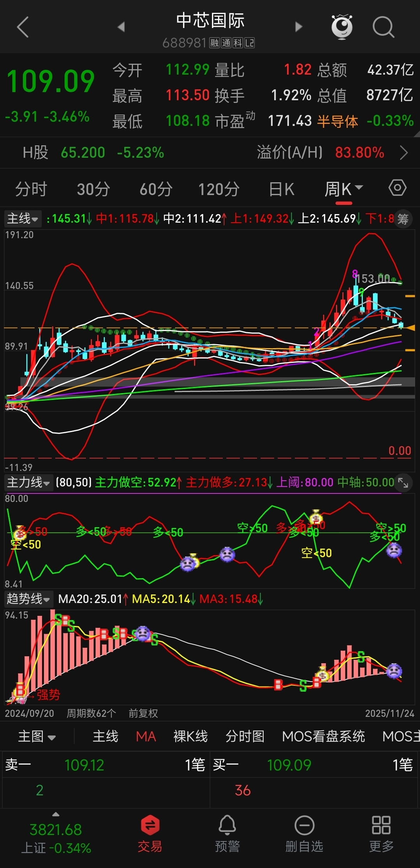The width and height of the screenshot is (420, 868).
Task: Go to previous stock with left triangle
Action: [x=121, y=27]
